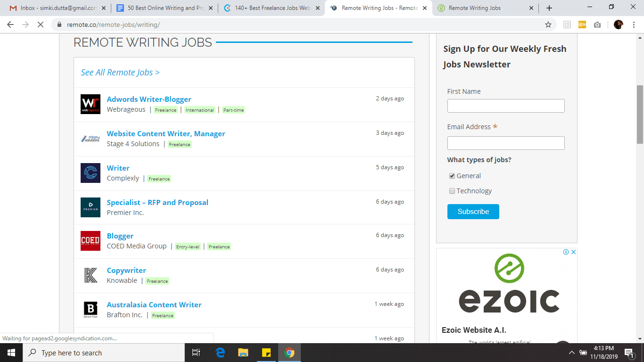Open Task View on the taskbar
Viewport: 644px width, 362px height.
pyautogui.click(x=196, y=353)
